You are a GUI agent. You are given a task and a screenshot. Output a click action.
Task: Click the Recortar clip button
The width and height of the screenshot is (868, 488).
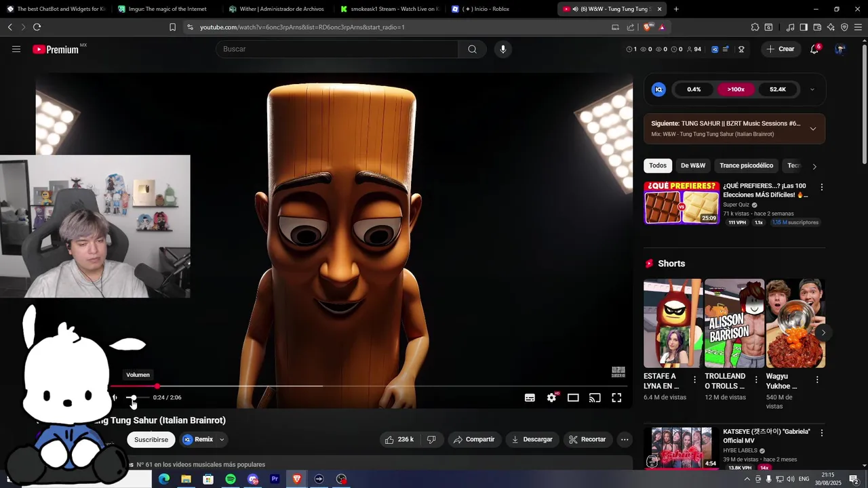tap(587, 439)
